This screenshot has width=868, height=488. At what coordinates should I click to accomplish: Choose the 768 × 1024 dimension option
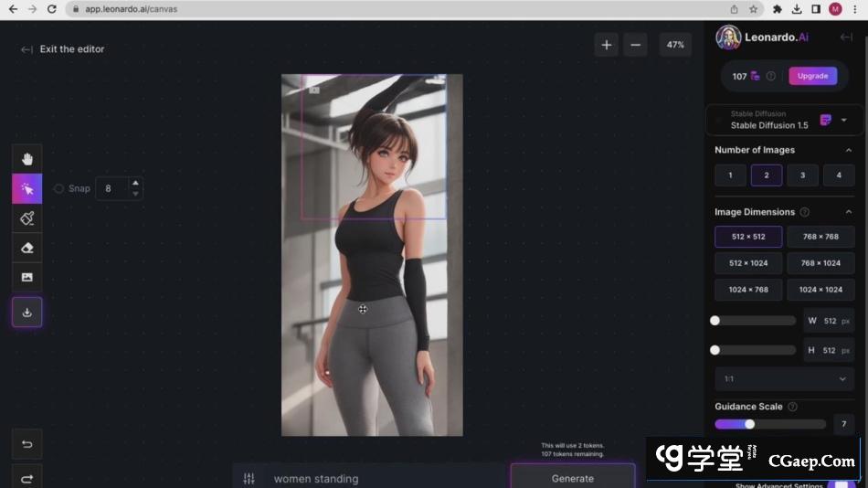820,263
